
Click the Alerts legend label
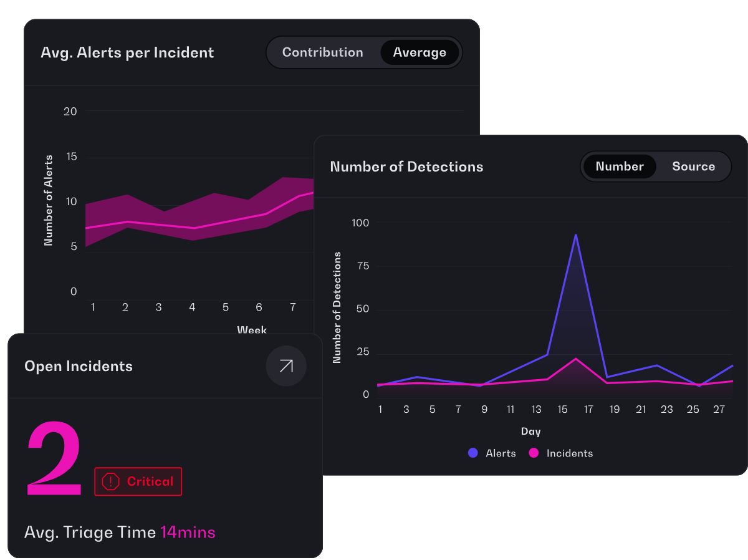point(501,453)
